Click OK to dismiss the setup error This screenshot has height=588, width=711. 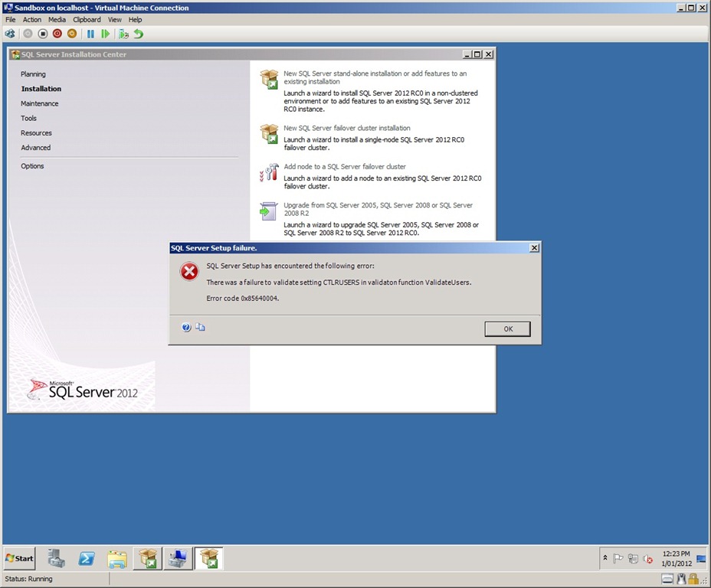507,328
